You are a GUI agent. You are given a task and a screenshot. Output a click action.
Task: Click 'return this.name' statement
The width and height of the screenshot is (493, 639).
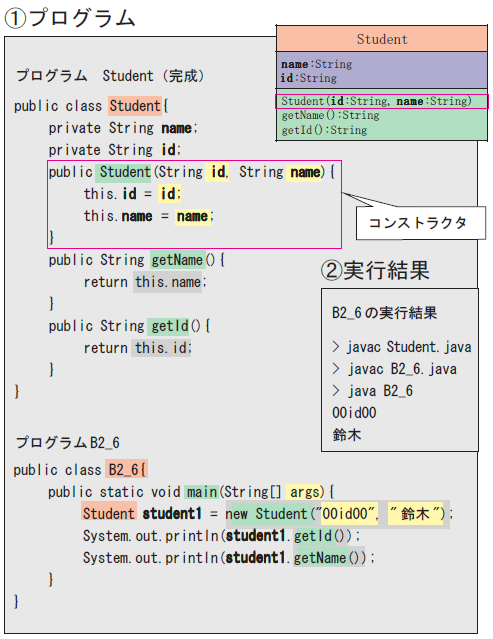145,282
